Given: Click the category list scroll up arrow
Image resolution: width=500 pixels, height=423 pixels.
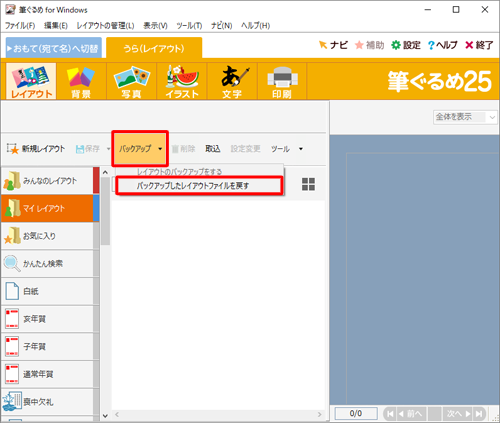Looking at the screenshot, I should [x=105, y=172].
